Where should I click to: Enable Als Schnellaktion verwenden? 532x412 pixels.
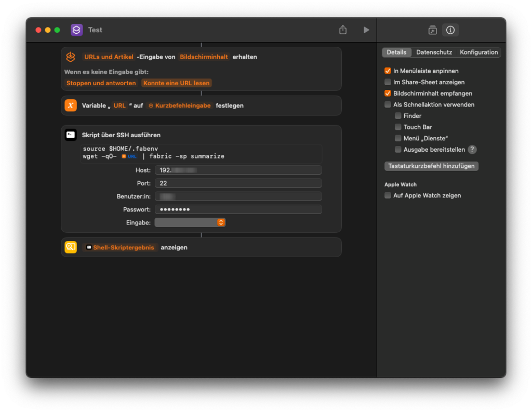pyautogui.click(x=388, y=104)
